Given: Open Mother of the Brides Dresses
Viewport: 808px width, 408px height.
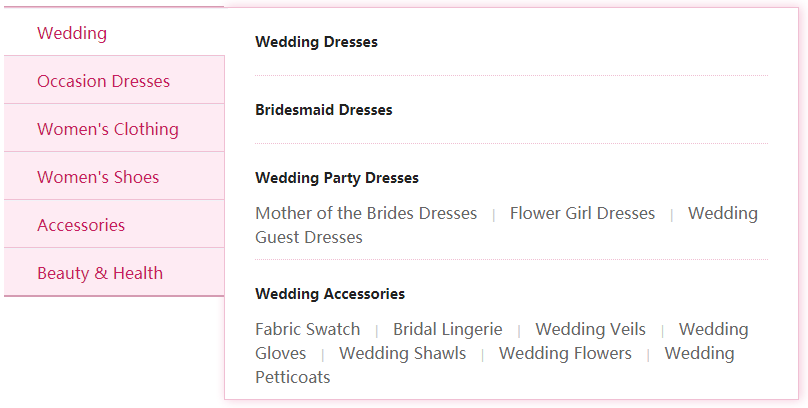Looking at the screenshot, I should click(x=366, y=213).
